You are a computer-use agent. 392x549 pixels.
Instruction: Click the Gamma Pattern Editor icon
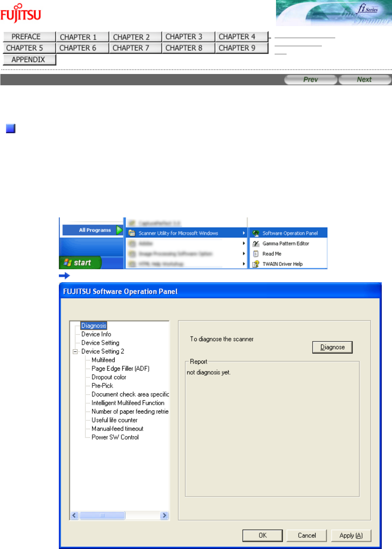coord(256,243)
